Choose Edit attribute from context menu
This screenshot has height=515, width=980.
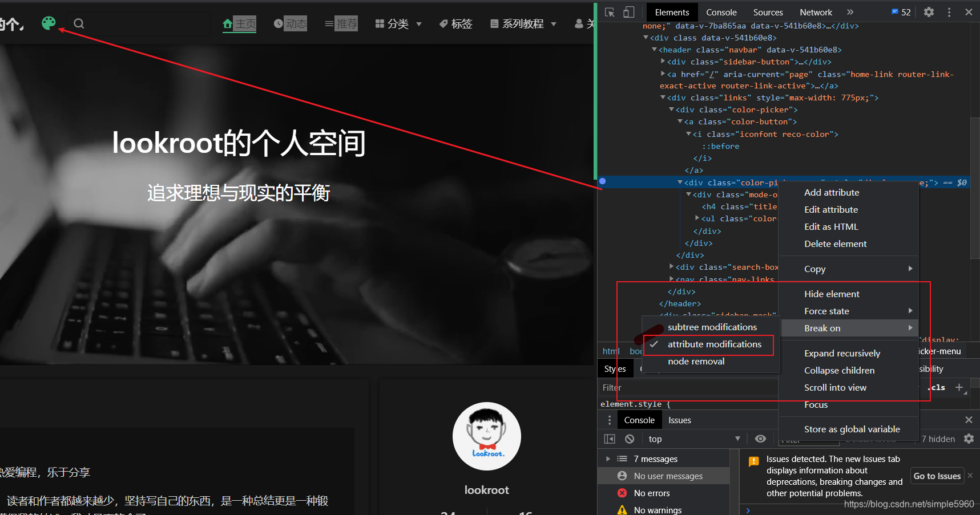(x=831, y=210)
